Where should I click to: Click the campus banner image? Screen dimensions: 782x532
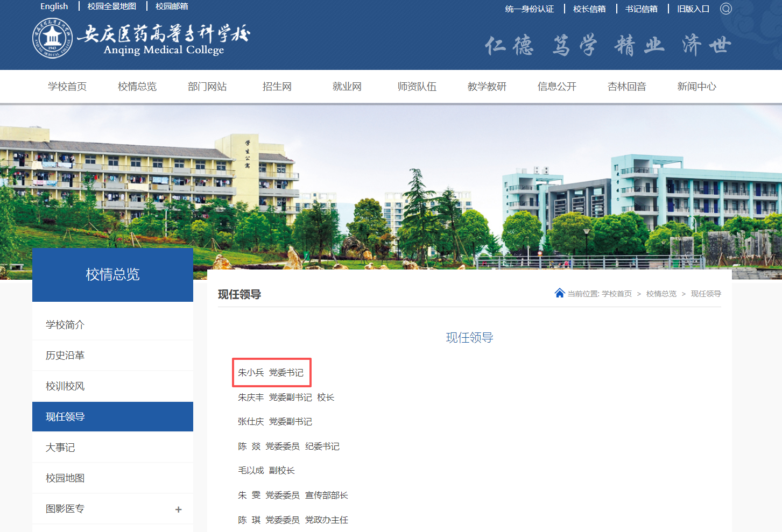391,183
